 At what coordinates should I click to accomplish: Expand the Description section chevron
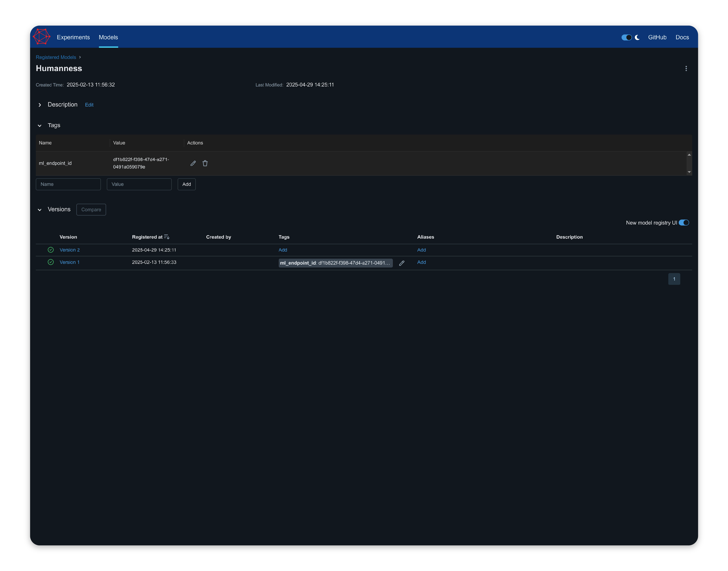(x=40, y=105)
